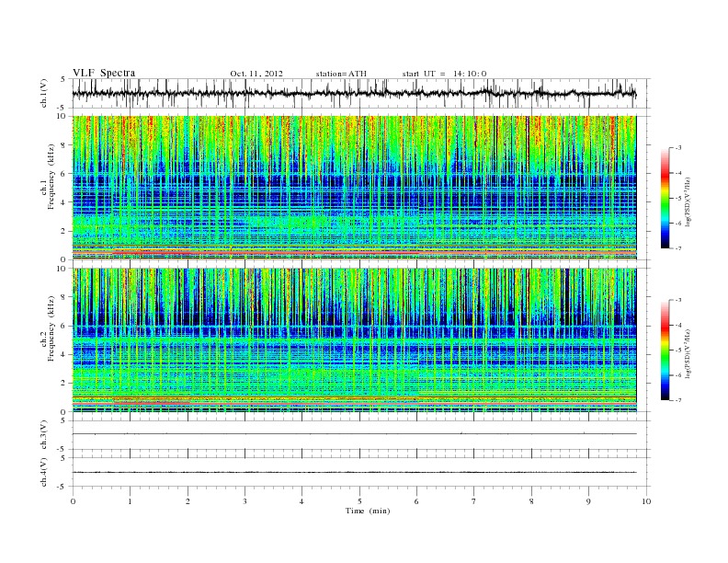The image size is (728, 563).
Task: Click the "9" tick on the time axis
Action: pyautogui.click(x=588, y=501)
